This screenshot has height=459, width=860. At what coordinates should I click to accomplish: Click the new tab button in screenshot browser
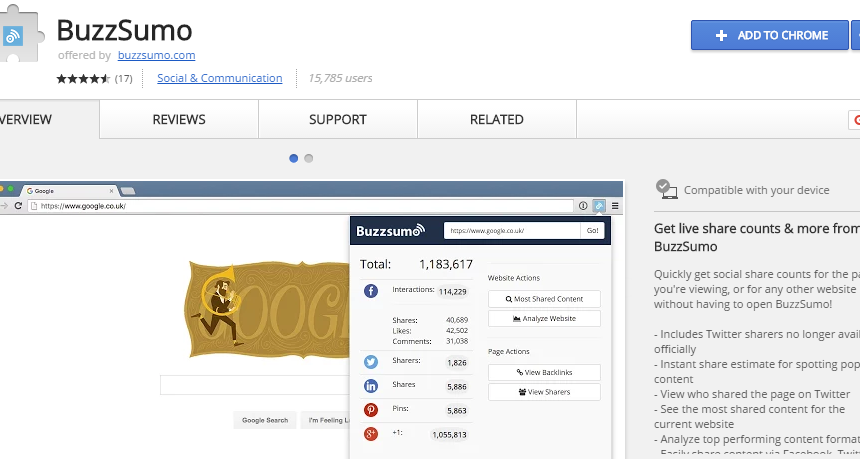(x=128, y=191)
